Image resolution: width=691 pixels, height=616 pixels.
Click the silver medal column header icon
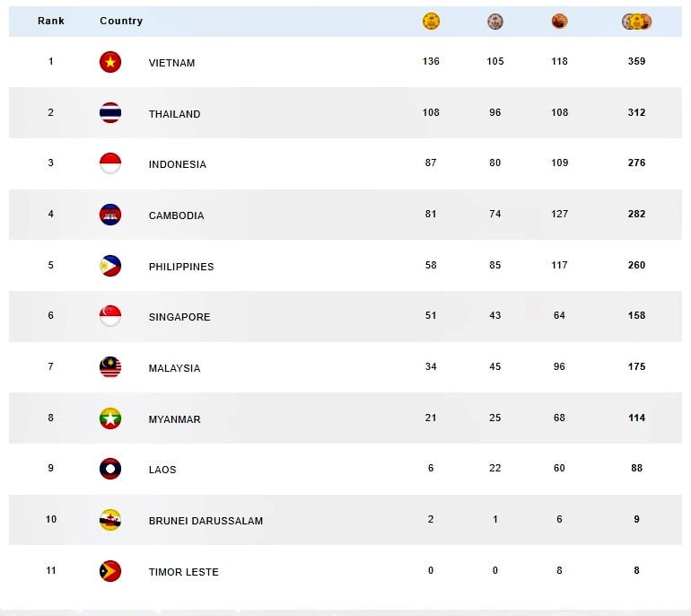pos(495,22)
